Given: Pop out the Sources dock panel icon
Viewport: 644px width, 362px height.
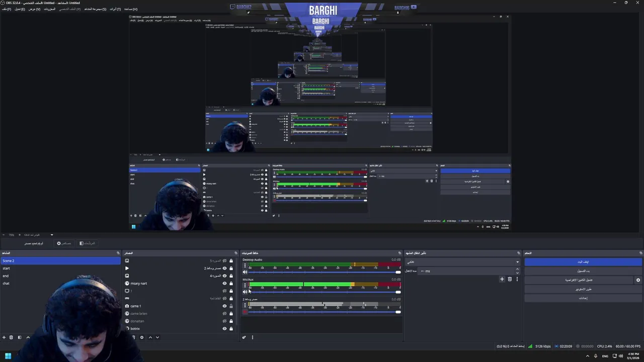Looking at the screenshot, I should [x=235, y=253].
